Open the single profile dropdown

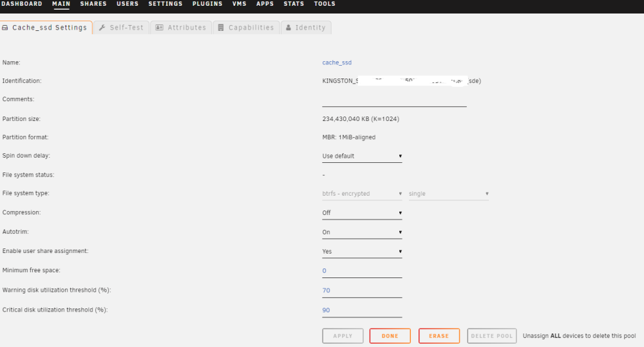(448, 193)
